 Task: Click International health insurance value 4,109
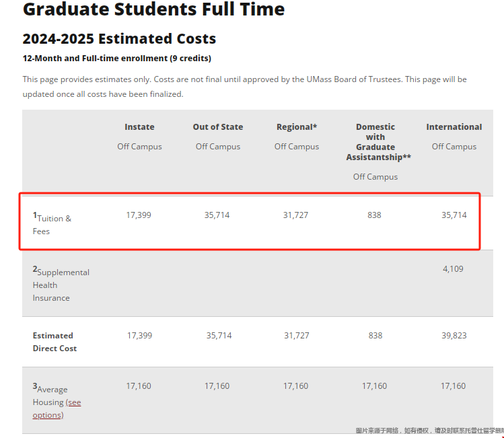(454, 269)
